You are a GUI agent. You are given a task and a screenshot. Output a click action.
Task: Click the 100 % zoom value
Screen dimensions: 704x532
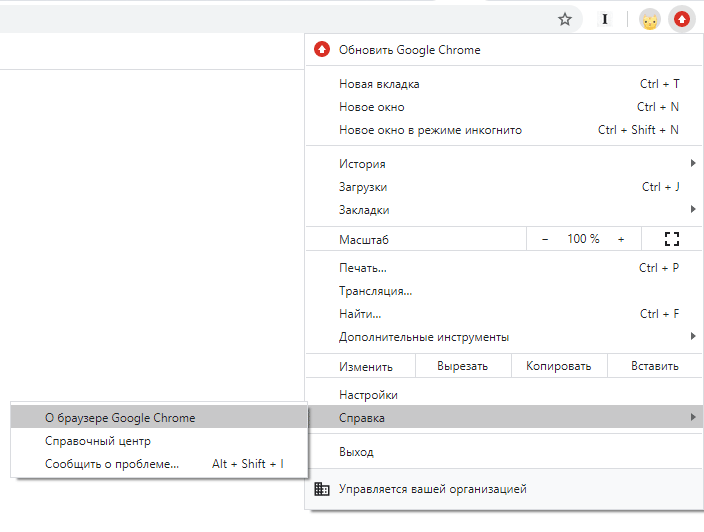coord(583,239)
